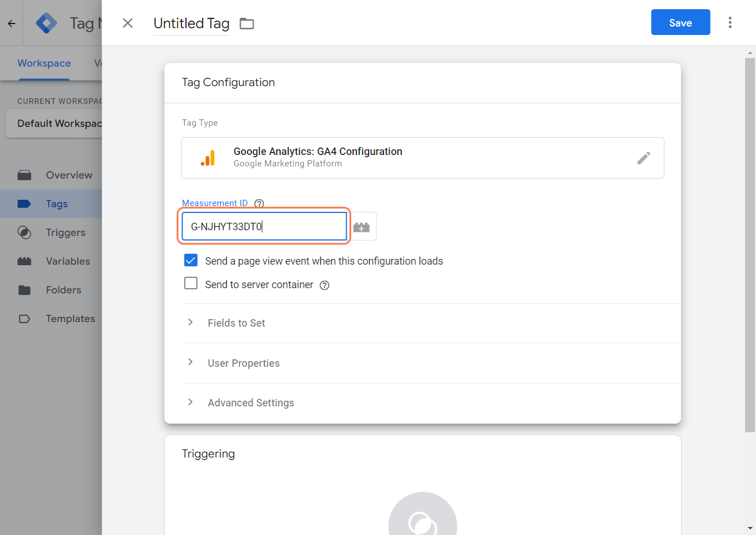Click the Tag Type label
756x535 pixels.
[200, 123]
